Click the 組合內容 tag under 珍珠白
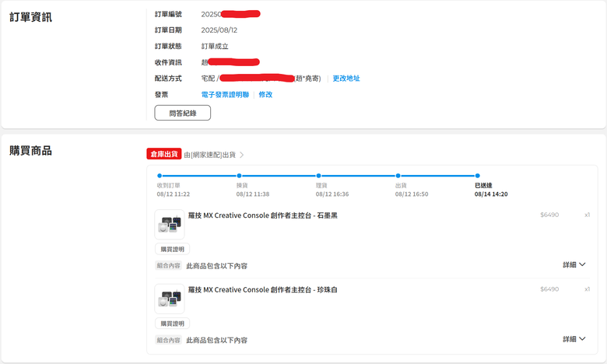Screen dimensions: 607x364 pos(168,340)
